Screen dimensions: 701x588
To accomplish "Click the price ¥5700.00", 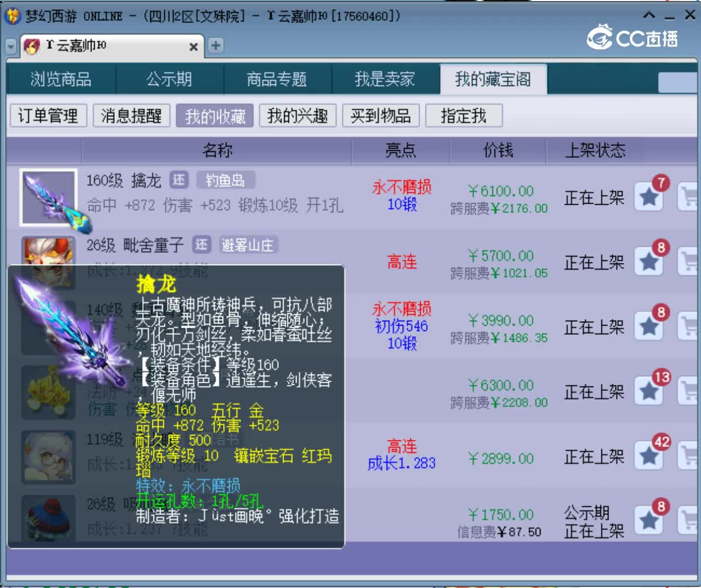I will (501, 256).
